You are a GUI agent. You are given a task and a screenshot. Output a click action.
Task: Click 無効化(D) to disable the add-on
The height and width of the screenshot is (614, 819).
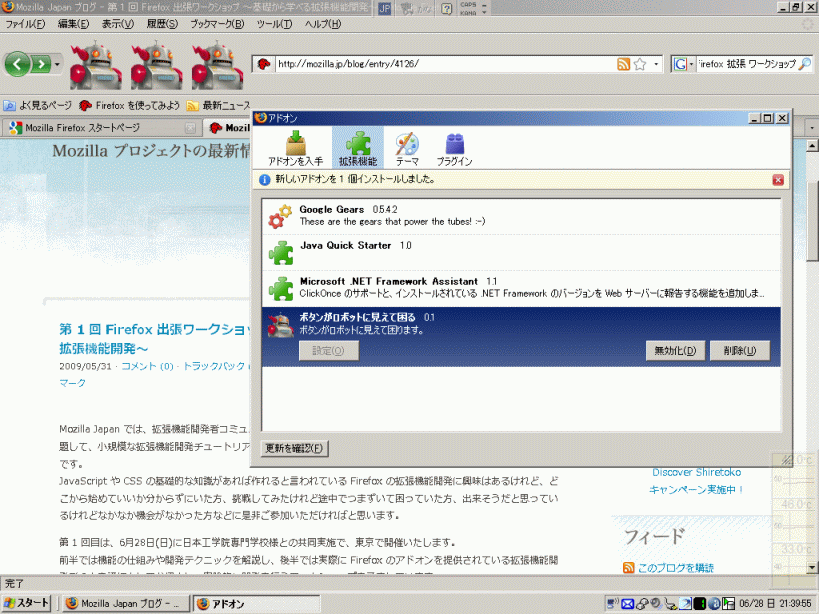(x=675, y=350)
